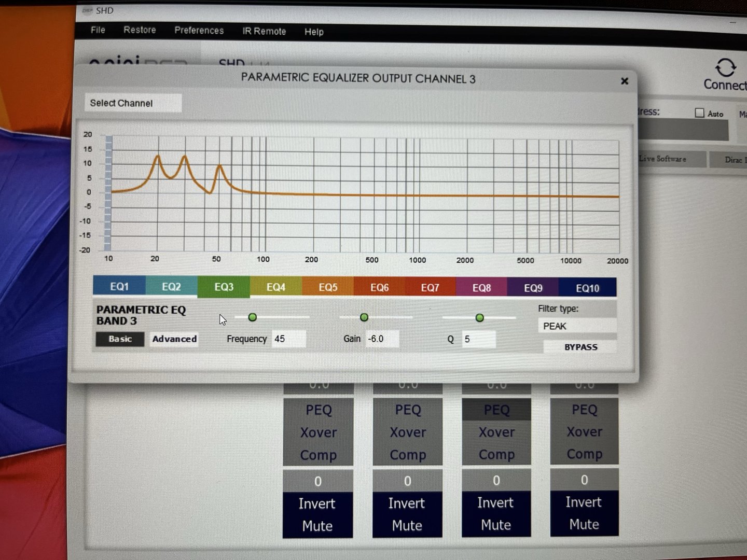Screen dimensions: 747x560
Task: Open Xover for output channel 1
Action: pos(318,432)
